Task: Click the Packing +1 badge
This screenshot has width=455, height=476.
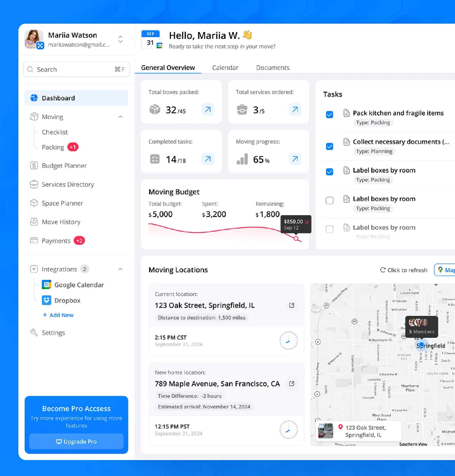Action: tap(73, 147)
